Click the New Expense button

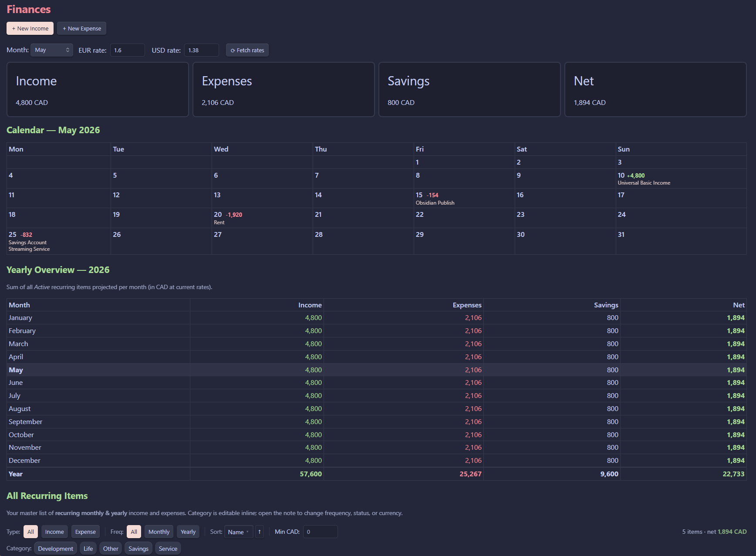(x=81, y=28)
